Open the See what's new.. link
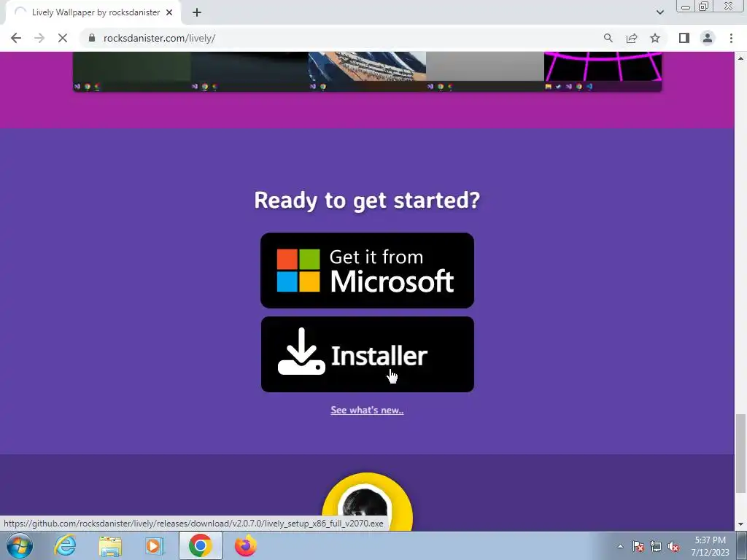 368,410
